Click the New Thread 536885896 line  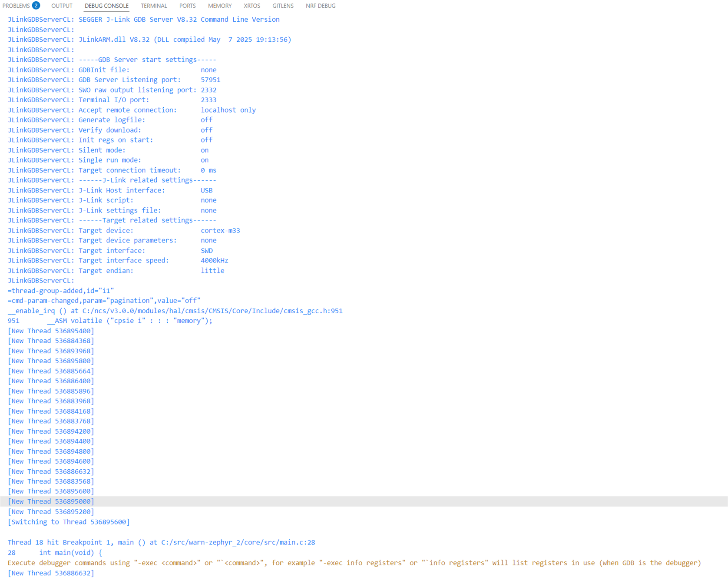point(51,391)
